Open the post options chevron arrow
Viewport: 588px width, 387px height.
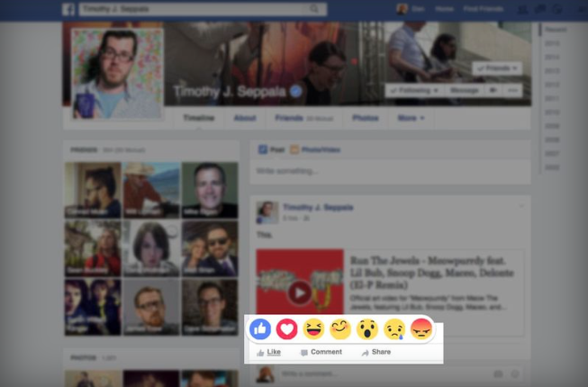pyautogui.click(x=521, y=206)
